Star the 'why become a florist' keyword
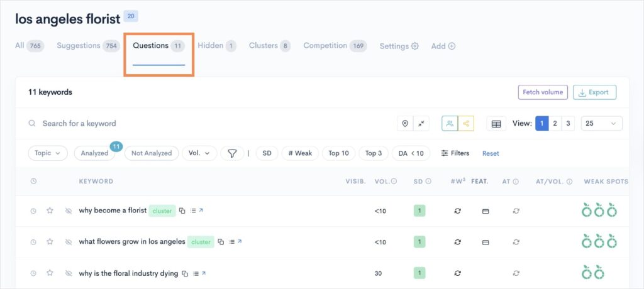This screenshot has height=289, width=644. (50, 210)
